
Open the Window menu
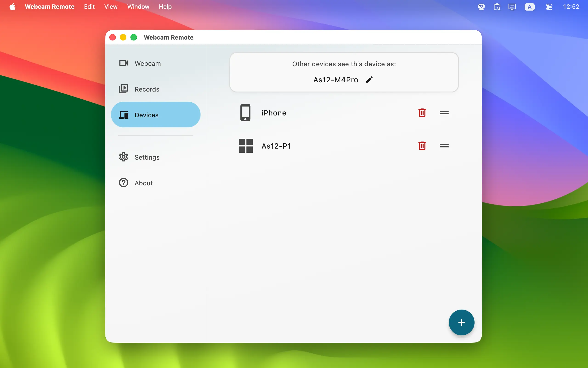pyautogui.click(x=138, y=7)
